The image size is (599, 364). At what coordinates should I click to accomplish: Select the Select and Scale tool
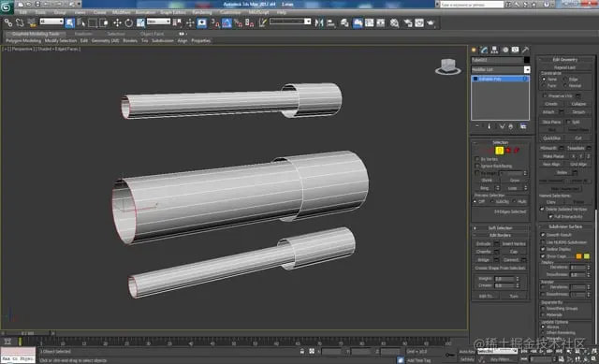coord(140,22)
